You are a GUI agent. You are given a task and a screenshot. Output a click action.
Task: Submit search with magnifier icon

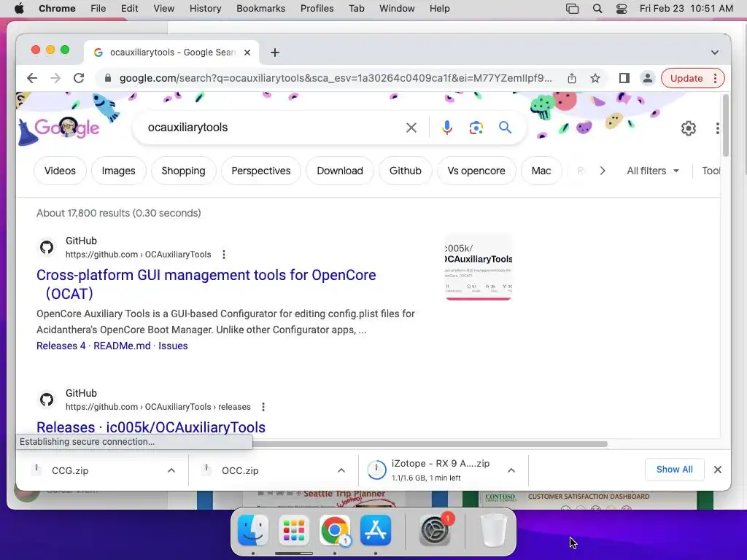point(505,128)
